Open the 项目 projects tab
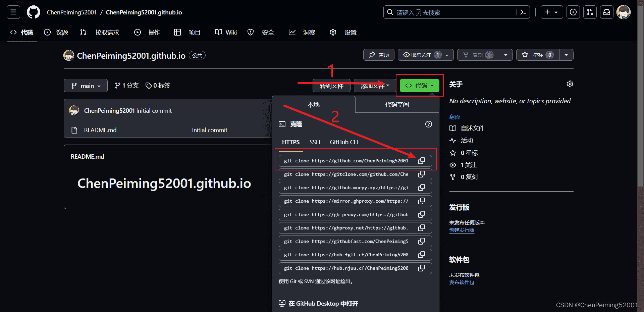 pyautogui.click(x=187, y=32)
